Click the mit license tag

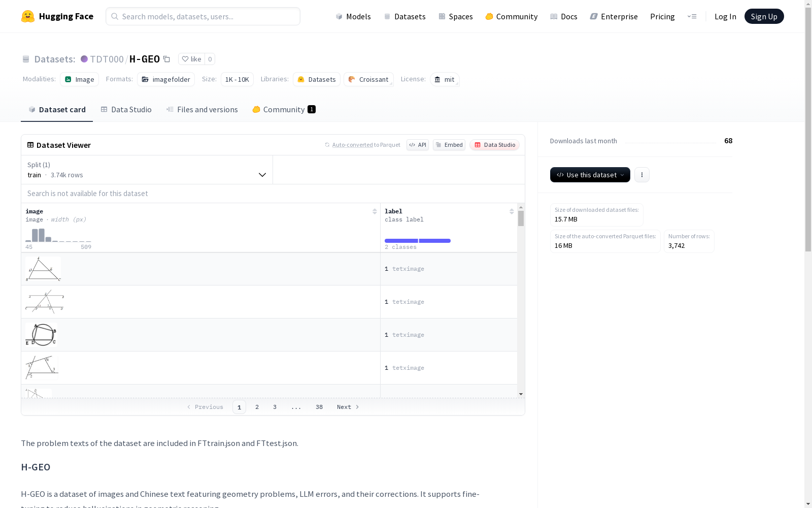[x=445, y=79]
